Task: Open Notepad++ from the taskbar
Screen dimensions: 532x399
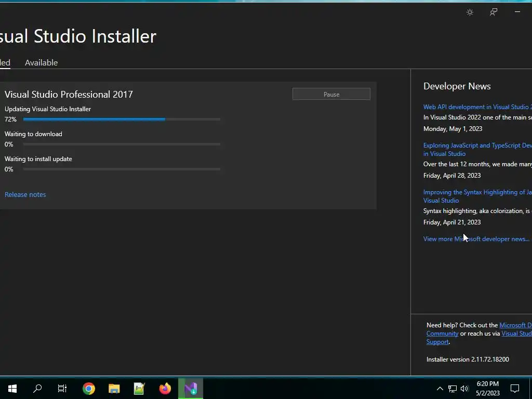Action: coord(139,389)
